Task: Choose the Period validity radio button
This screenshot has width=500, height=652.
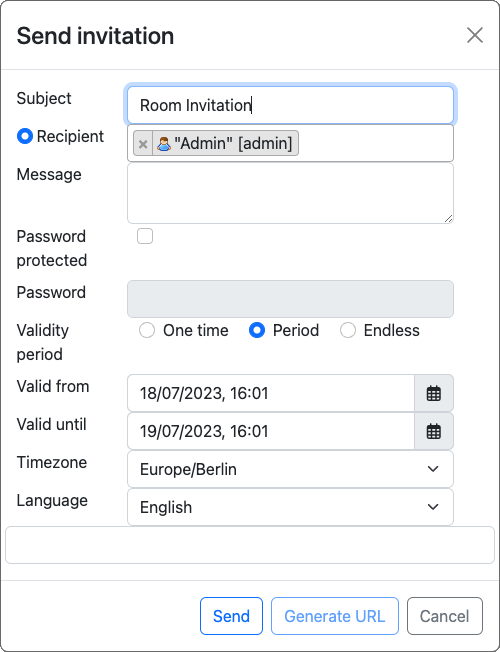Action: coord(257,331)
